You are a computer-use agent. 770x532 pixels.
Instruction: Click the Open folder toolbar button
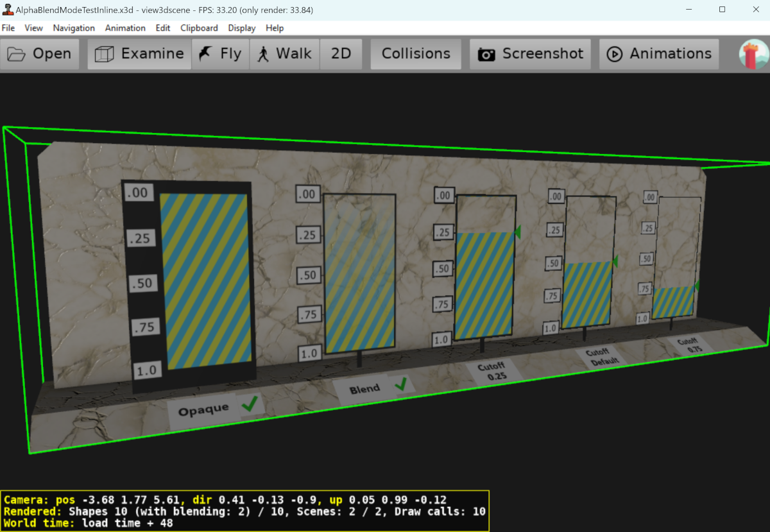[39, 54]
